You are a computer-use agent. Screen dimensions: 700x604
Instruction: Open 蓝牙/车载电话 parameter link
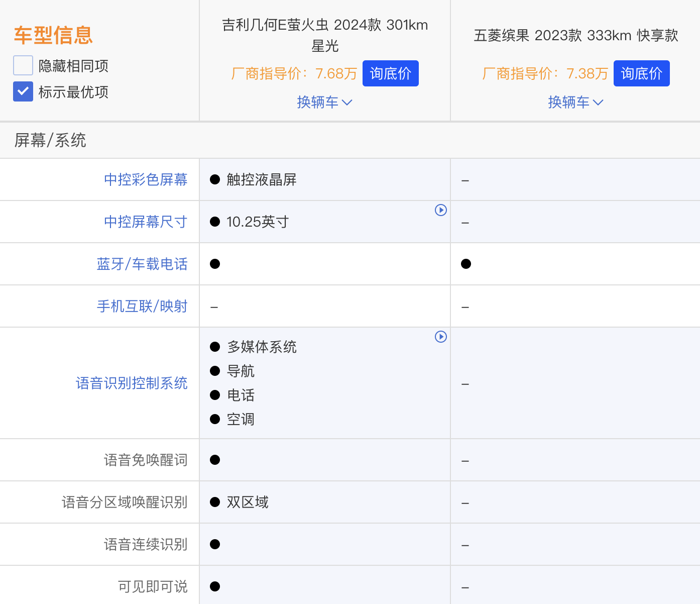[x=142, y=264]
